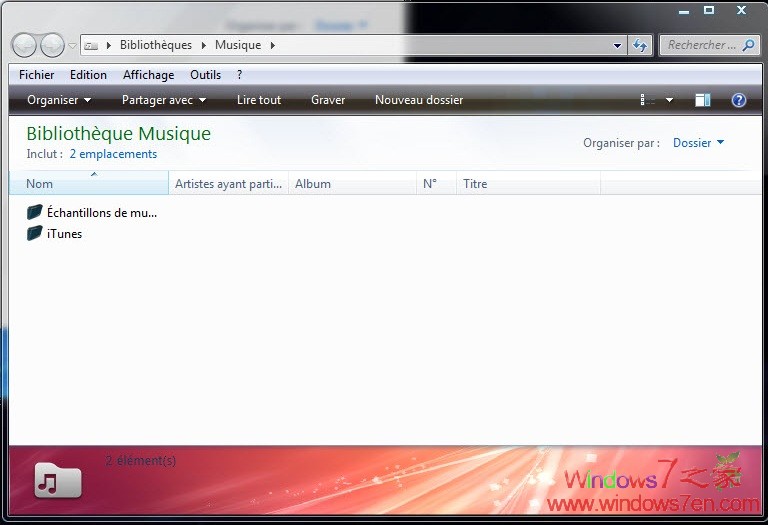Sort by the N° column header
Viewport: 768px width, 525px height.
436,183
